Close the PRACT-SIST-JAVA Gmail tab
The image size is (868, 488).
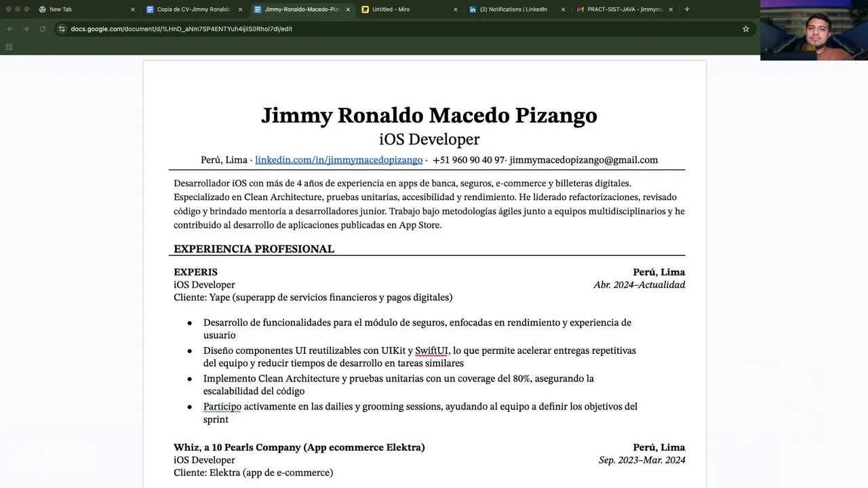pos(671,9)
